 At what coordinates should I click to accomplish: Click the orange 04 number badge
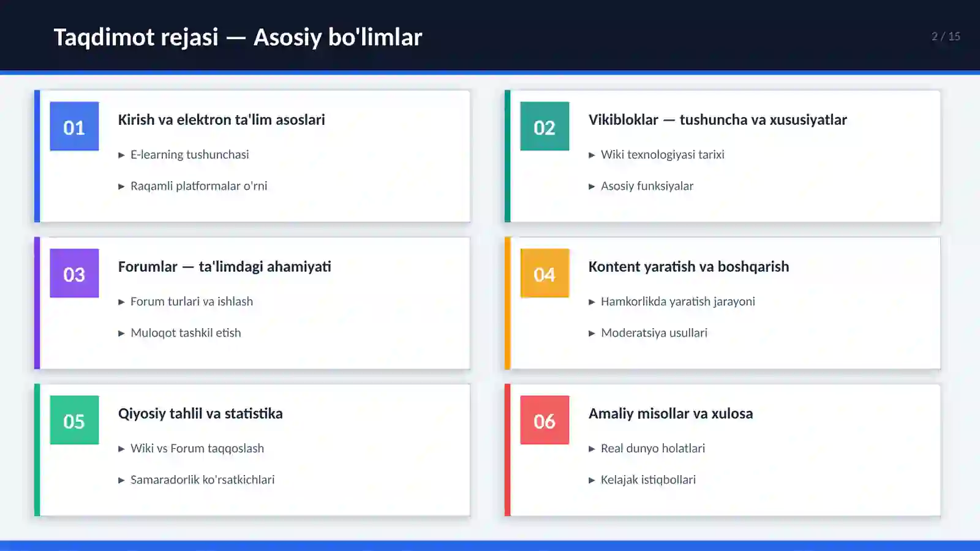(545, 273)
